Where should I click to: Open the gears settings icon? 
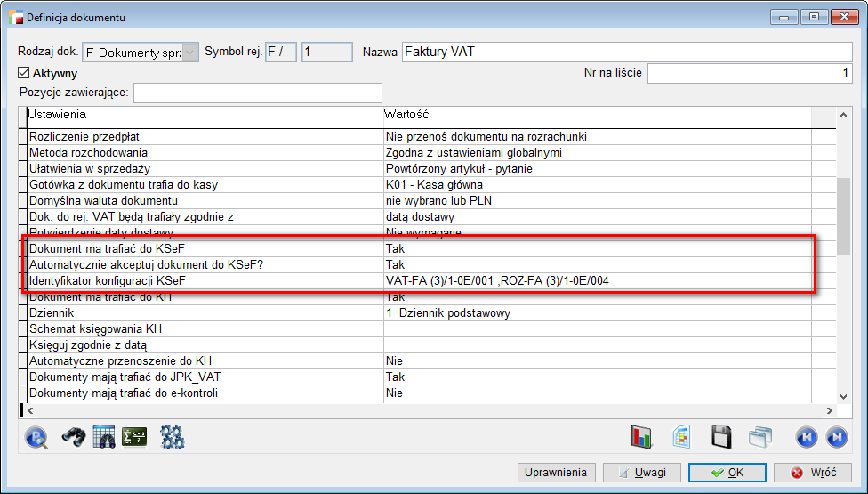[172, 436]
